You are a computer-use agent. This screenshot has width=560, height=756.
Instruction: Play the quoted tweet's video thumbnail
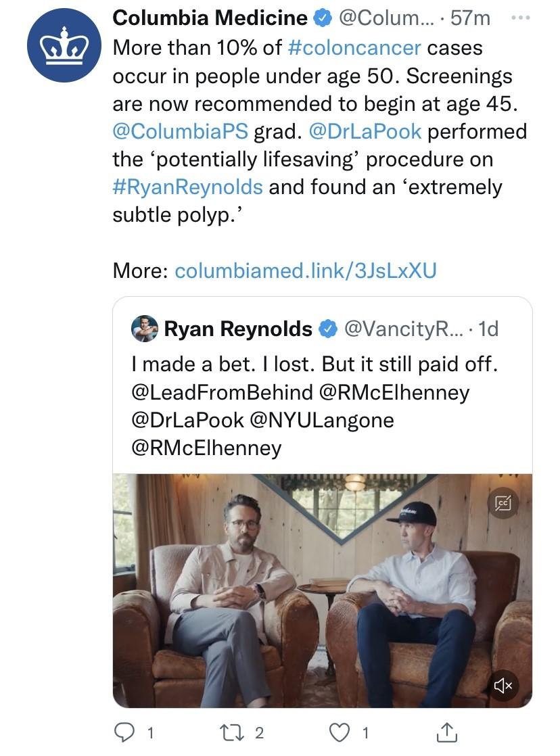(323, 590)
